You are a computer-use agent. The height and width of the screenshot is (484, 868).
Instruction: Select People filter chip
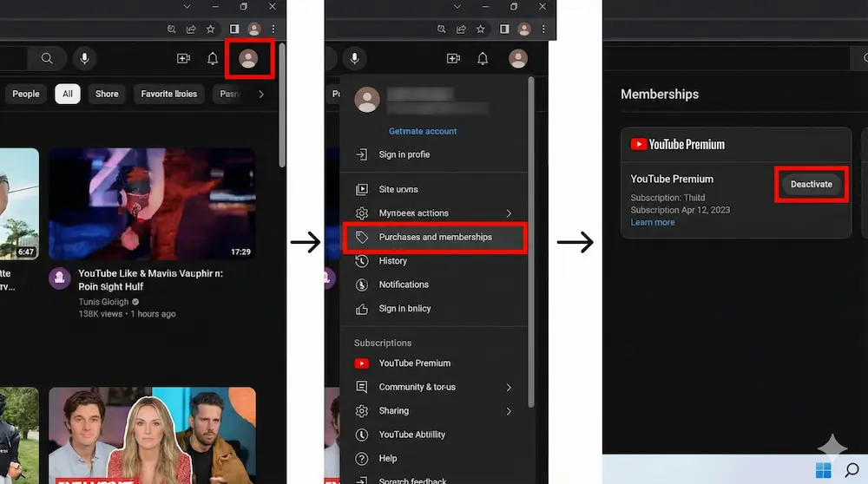click(26, 94)
